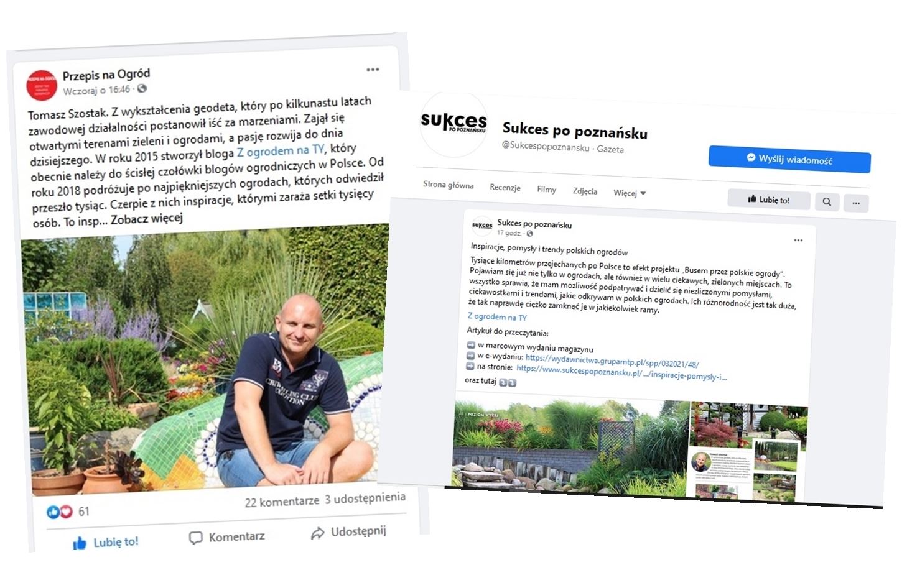The height and width of the screenshot is (588, 907).
Task: Click the Udostępnij share button
Action: [349, 532]
